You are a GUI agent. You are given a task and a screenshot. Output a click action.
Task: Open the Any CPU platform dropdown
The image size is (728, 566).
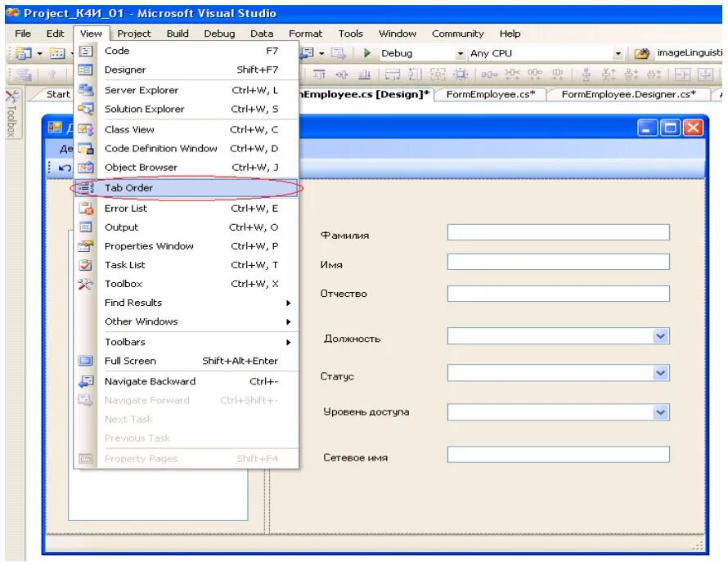pos(618,54)
